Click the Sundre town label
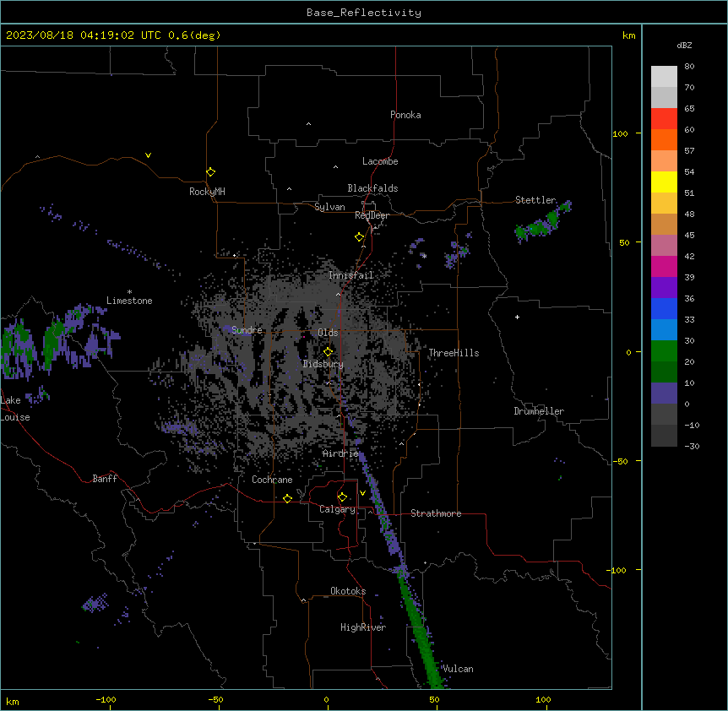This screenshot has width=728, height=711. pos(247,330)
